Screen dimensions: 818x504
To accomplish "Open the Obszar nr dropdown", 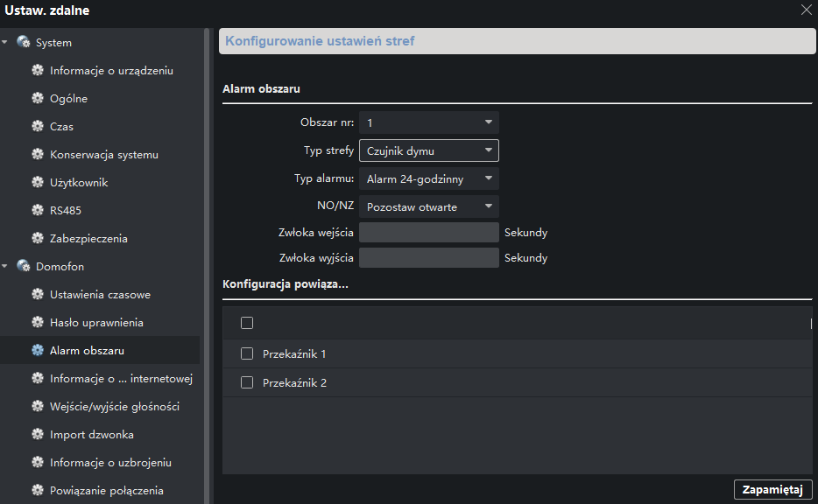I will [x=429, y=122].
